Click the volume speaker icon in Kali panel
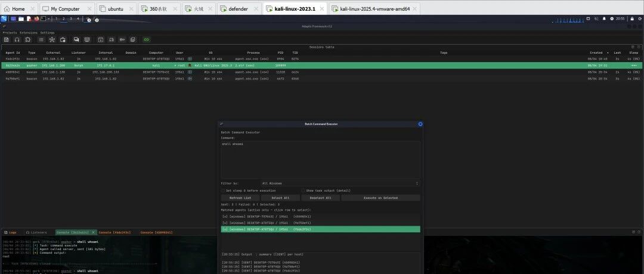This screenshot has width=644, height=274. 596,19
